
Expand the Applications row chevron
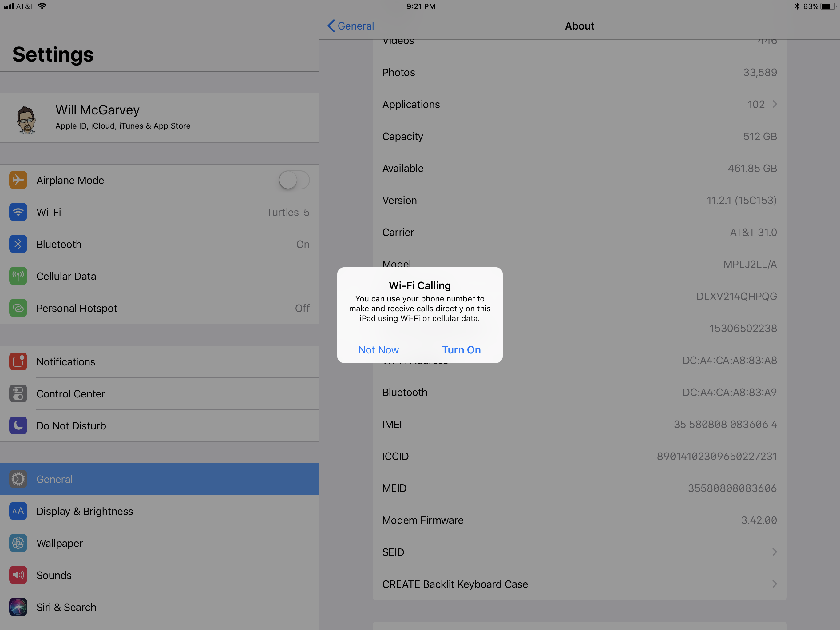[774, 104]
